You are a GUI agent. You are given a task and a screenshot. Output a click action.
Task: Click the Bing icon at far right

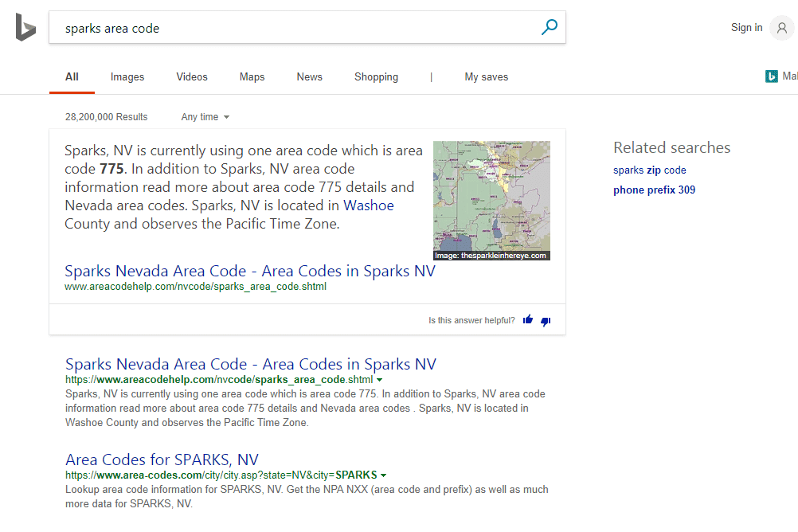pos(771,76)
